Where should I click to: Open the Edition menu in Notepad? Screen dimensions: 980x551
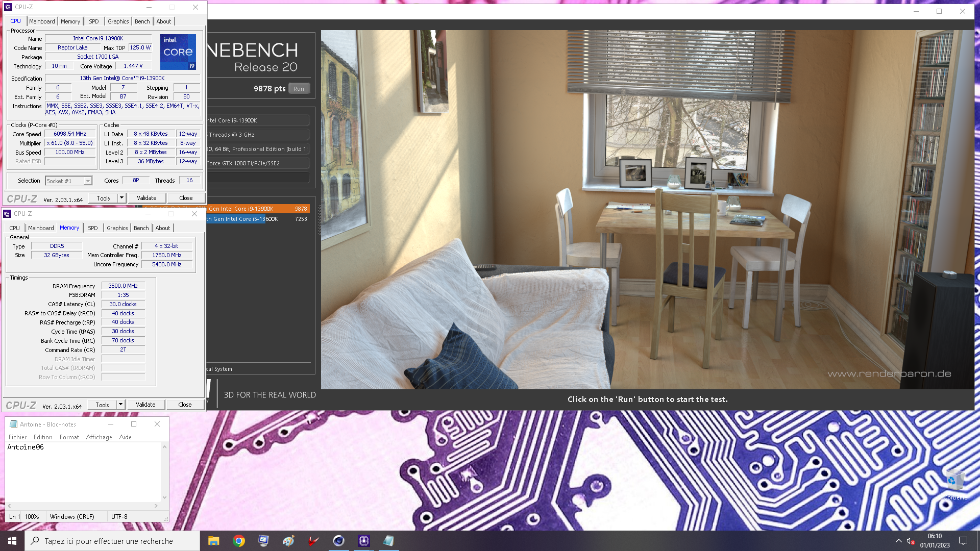coord(43,437)
